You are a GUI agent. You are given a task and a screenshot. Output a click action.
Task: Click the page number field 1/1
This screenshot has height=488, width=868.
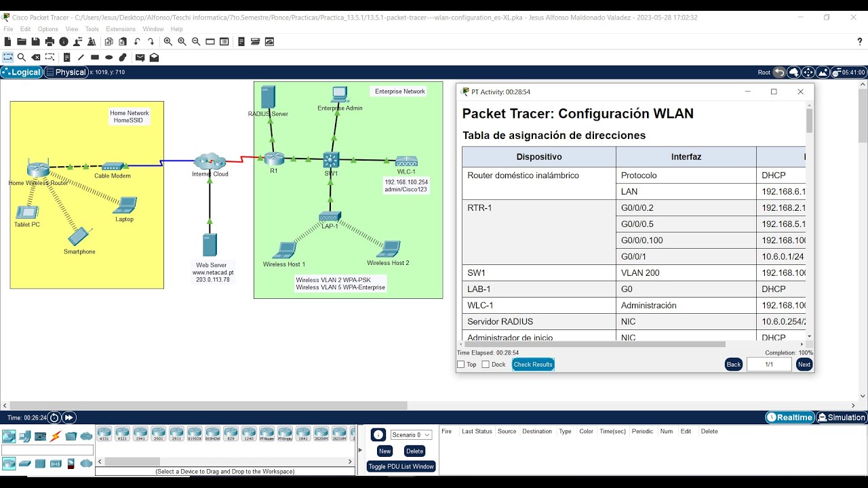769,365
